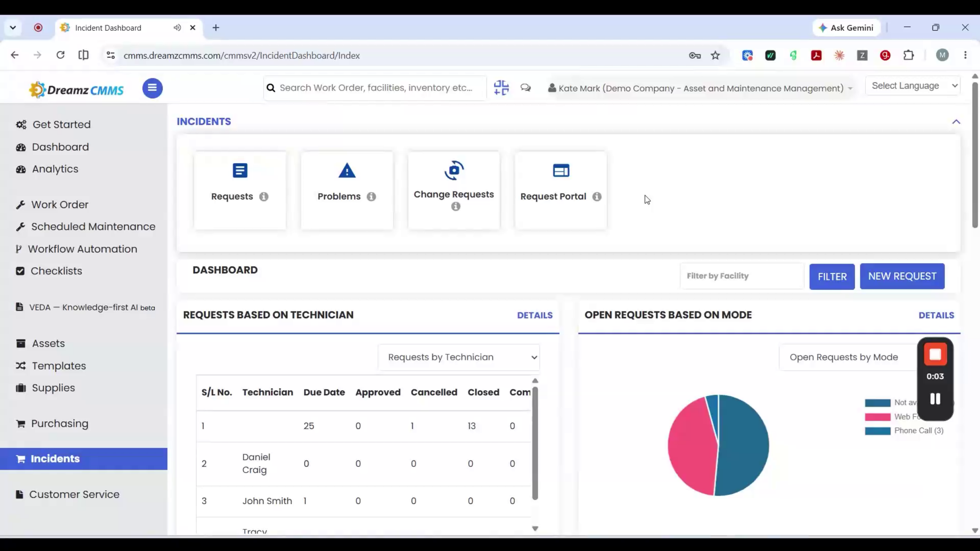Open the Request Portal window icon
The height and width of the screenshot is (551, 980).
(561, 171)
